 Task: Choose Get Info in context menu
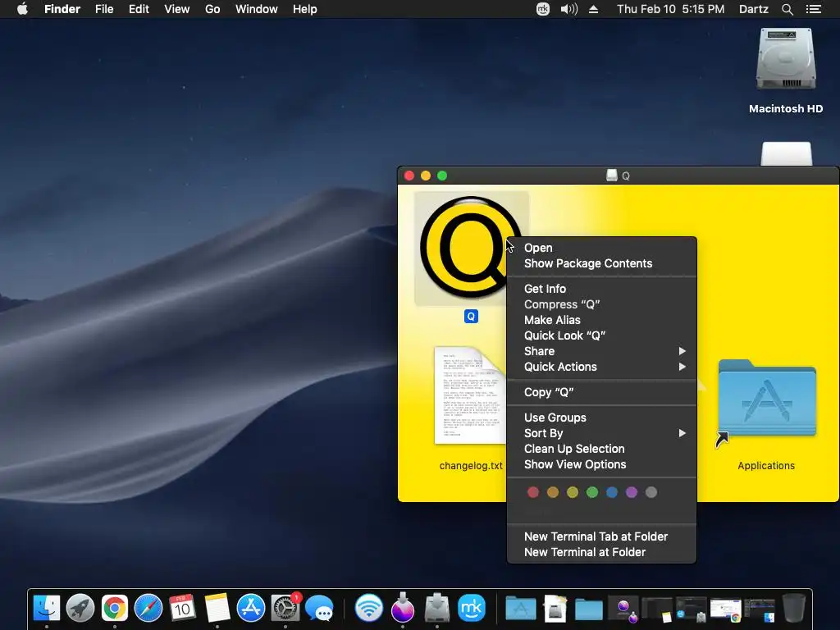coord(601,289)
